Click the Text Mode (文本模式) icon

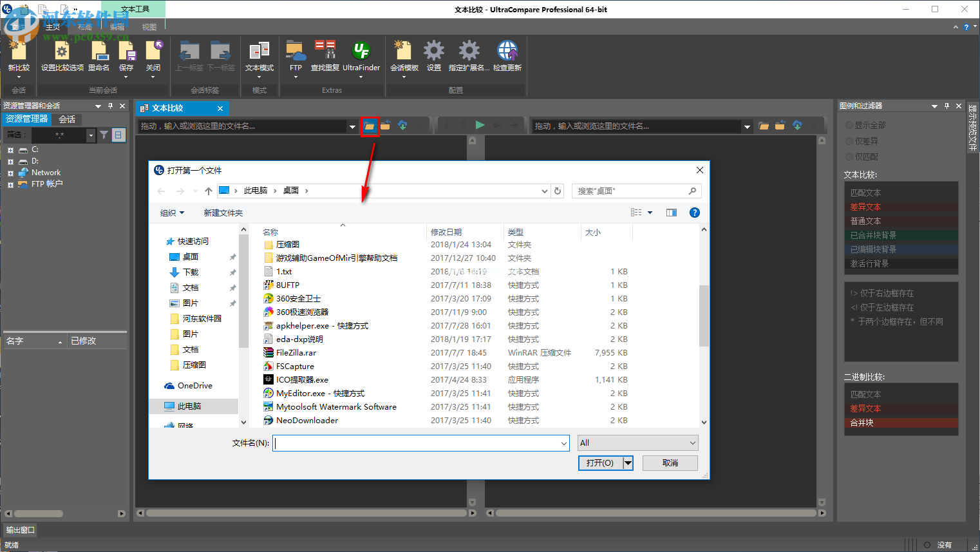pos(259,52)
